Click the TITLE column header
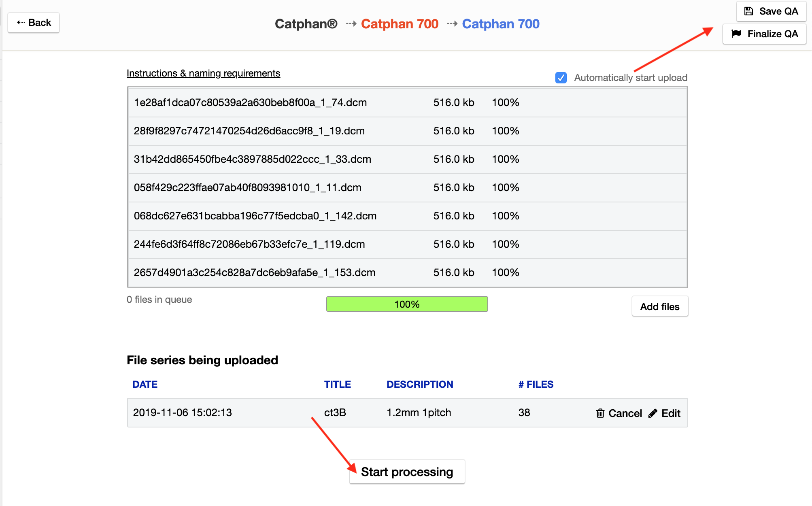This screenshot has height=506, width=812. (337, 385)
